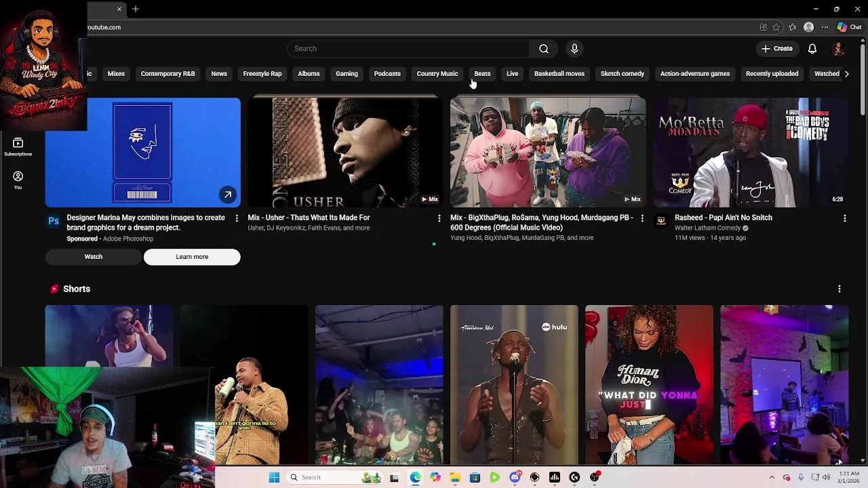
Task: Play the Usher Confessions mix thumbnail
Action: (x=344, y=152)
